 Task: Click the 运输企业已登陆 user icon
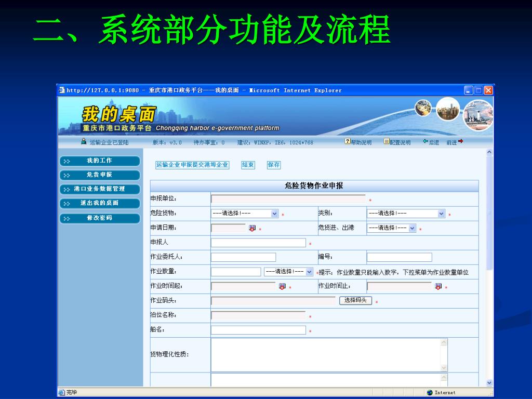coord(84,141)
